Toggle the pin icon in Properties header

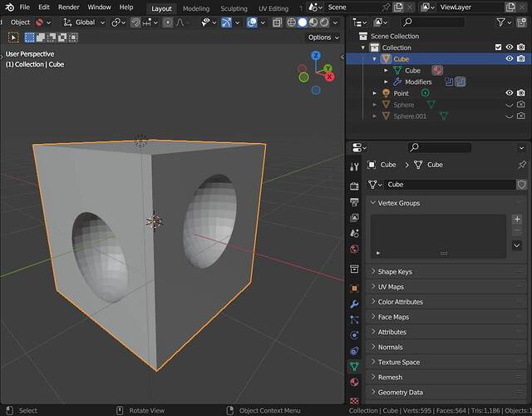(521, 165)
